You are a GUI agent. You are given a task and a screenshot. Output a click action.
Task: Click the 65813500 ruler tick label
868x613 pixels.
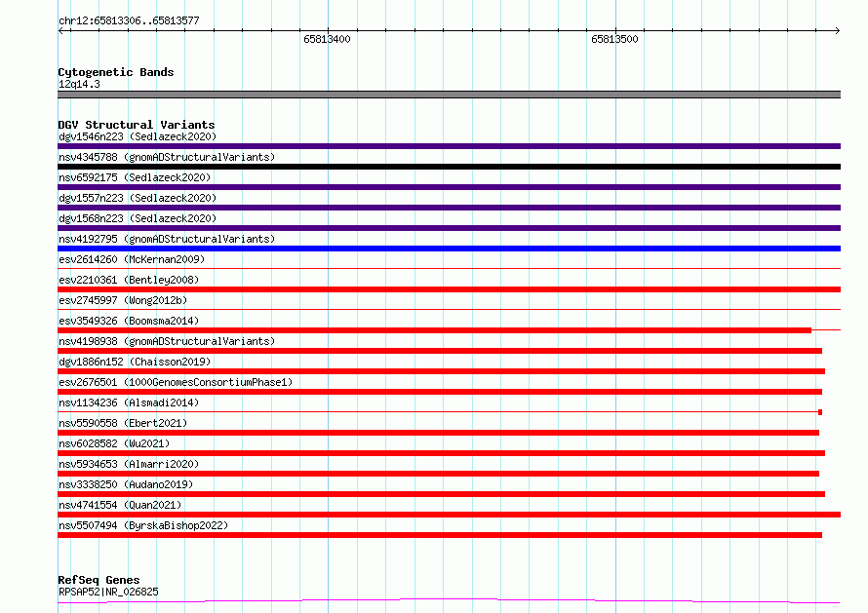coord(614,39)
